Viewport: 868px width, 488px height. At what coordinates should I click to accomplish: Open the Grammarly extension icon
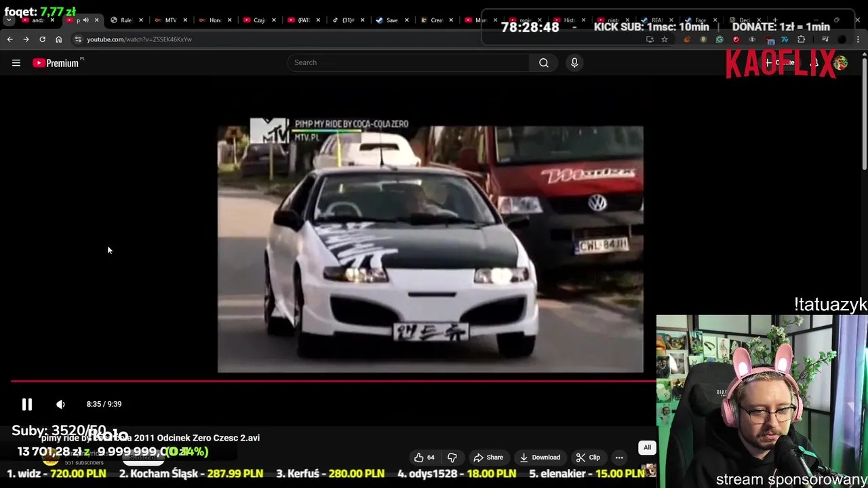719,39
